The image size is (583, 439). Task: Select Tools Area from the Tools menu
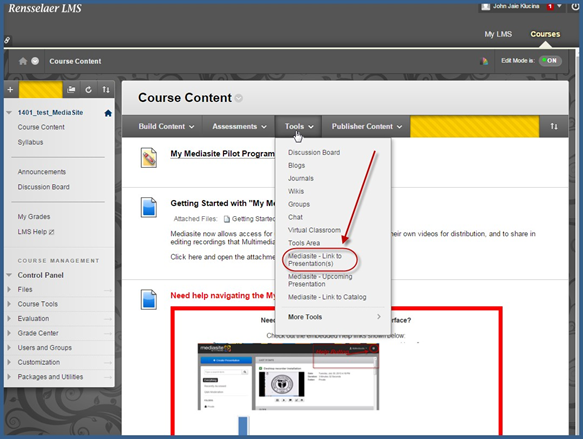304,243
